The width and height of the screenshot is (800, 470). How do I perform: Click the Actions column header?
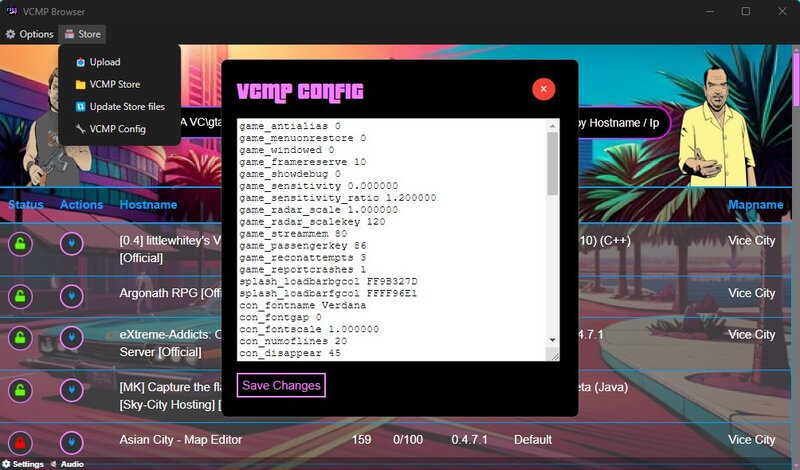82,205
